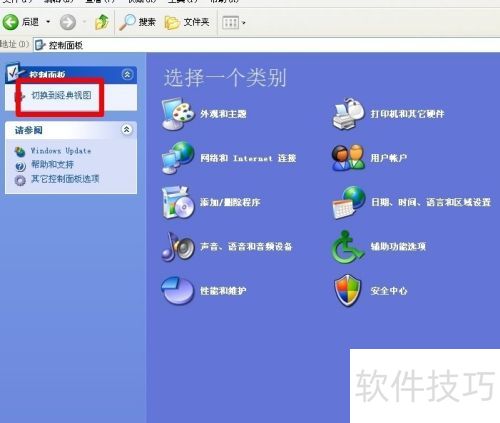The width and height of the screenshot is (500, 423).
Task: Open 声音、语音和音频设备 speaker icon
Action: click(178, 246)
